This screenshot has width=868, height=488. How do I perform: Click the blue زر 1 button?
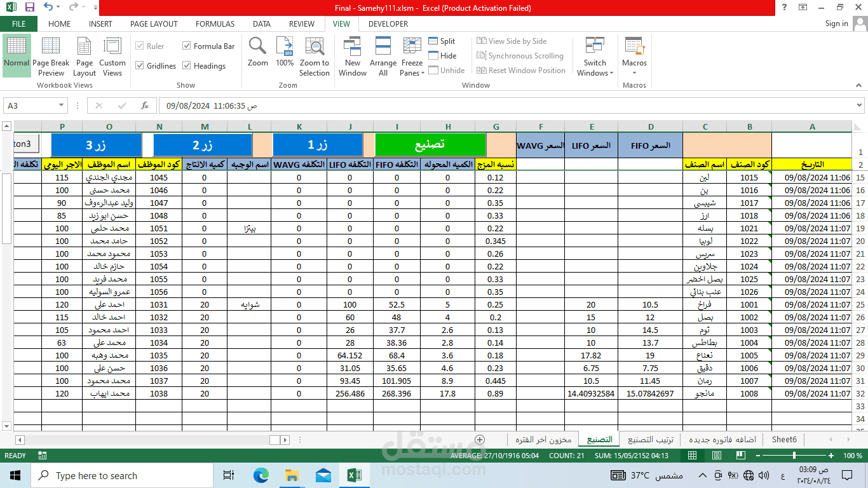(x=318, y=145)
